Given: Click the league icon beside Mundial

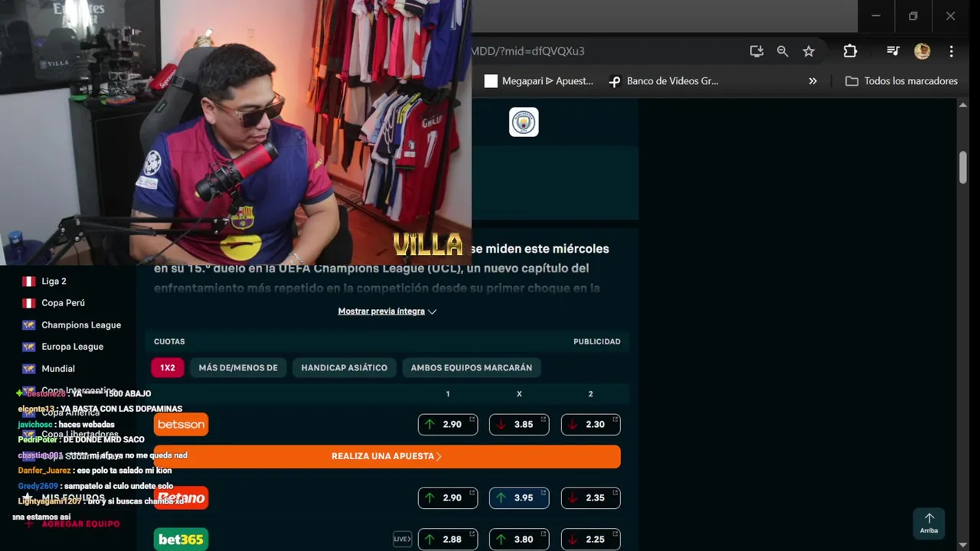Looking at the screenshot, I should (x=29, y=369).
